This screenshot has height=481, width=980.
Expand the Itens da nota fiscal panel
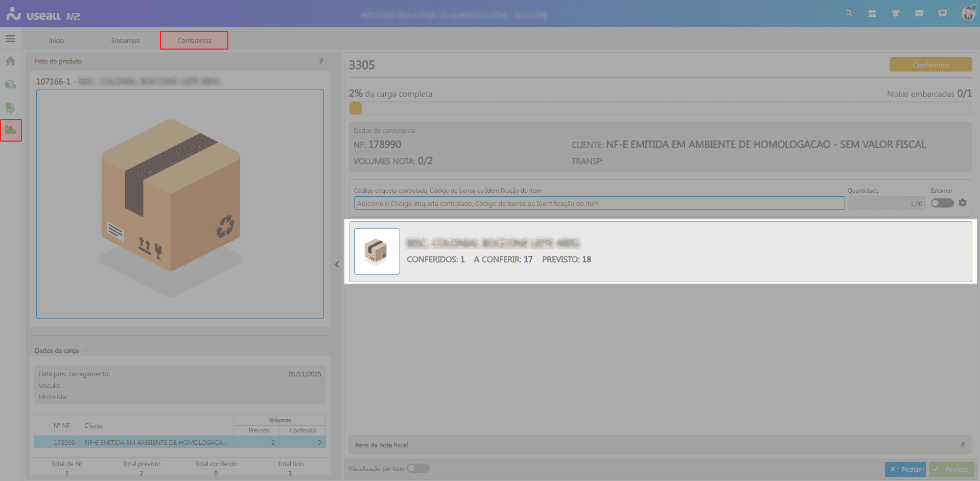[416, 445]
